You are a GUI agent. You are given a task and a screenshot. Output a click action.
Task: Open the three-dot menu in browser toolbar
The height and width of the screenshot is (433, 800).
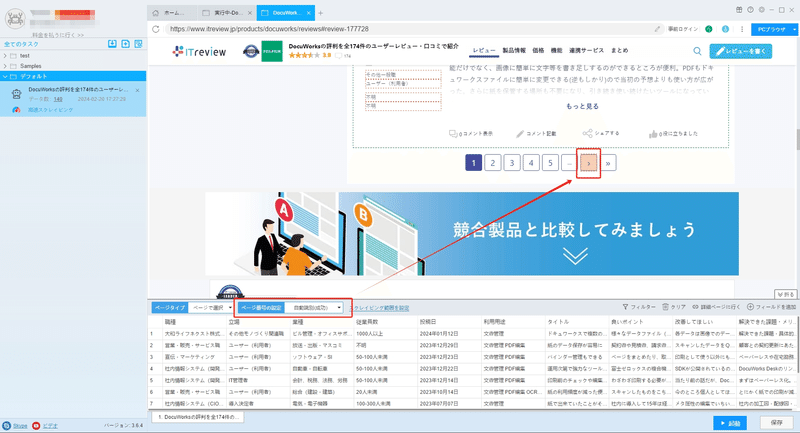tap(742, 29)
